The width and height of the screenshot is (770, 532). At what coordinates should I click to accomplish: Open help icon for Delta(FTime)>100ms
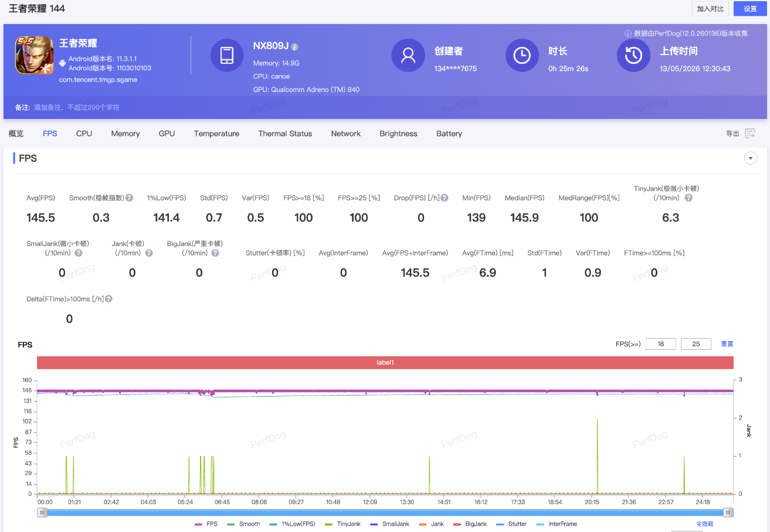coord(108,299)
